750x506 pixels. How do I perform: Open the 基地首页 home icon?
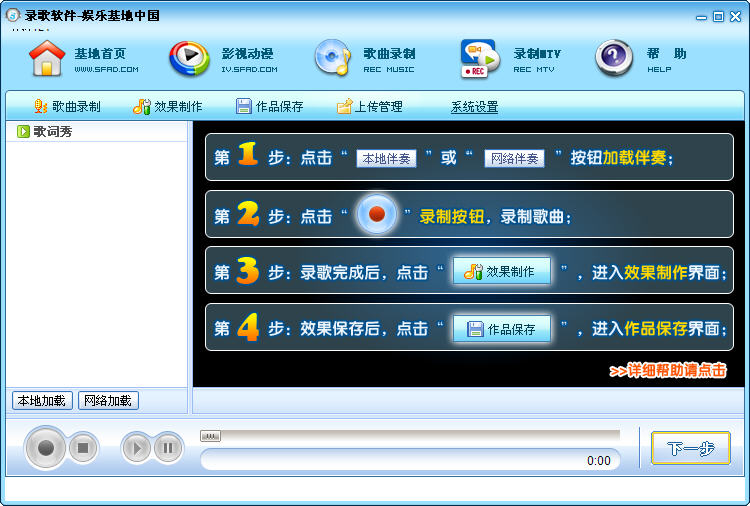click(47, 58)
